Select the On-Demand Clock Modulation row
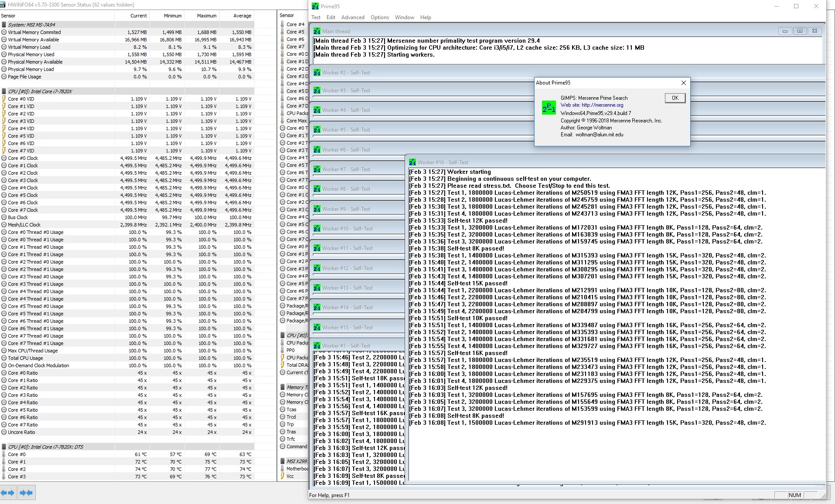Viewport: 835px width, 504px height. click(x=126, y=365)
